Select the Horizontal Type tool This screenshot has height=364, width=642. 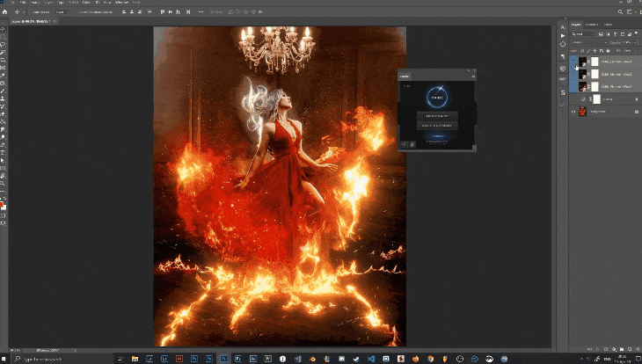3,152
